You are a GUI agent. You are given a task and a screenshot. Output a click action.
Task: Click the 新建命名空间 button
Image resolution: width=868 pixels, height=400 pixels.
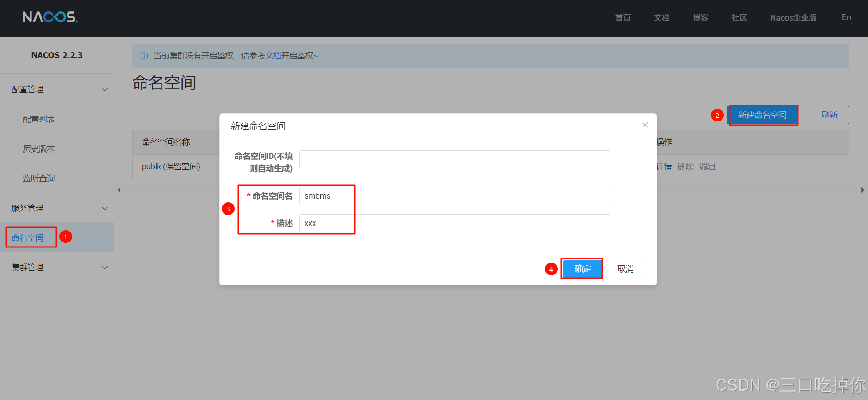click(x=763, y=115)
